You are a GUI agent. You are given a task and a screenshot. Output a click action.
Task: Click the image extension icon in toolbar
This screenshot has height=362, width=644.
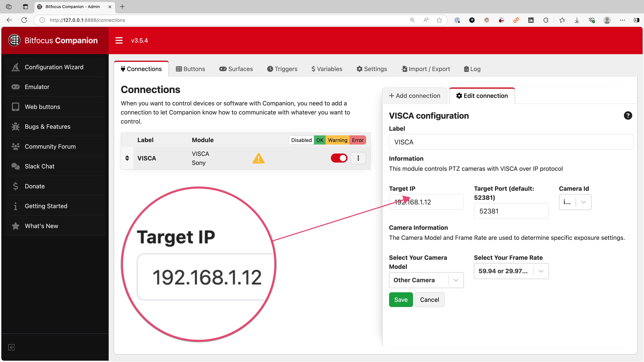pos(531,20)
